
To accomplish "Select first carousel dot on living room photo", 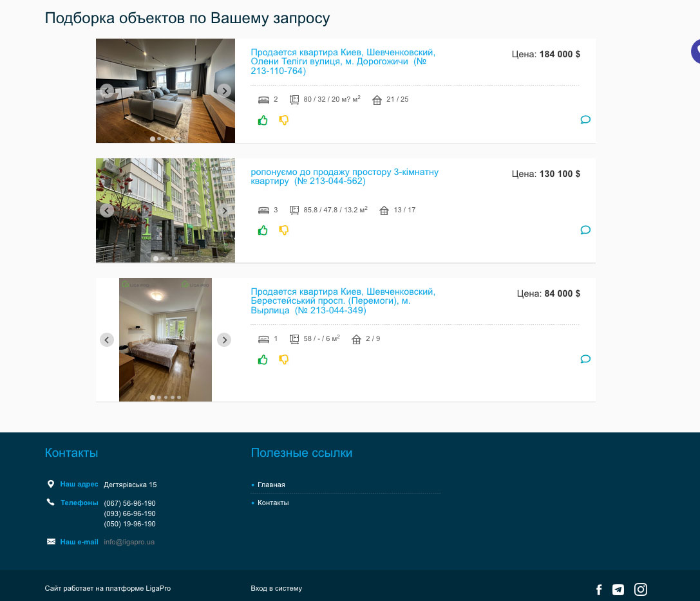I will click(153, 139).
